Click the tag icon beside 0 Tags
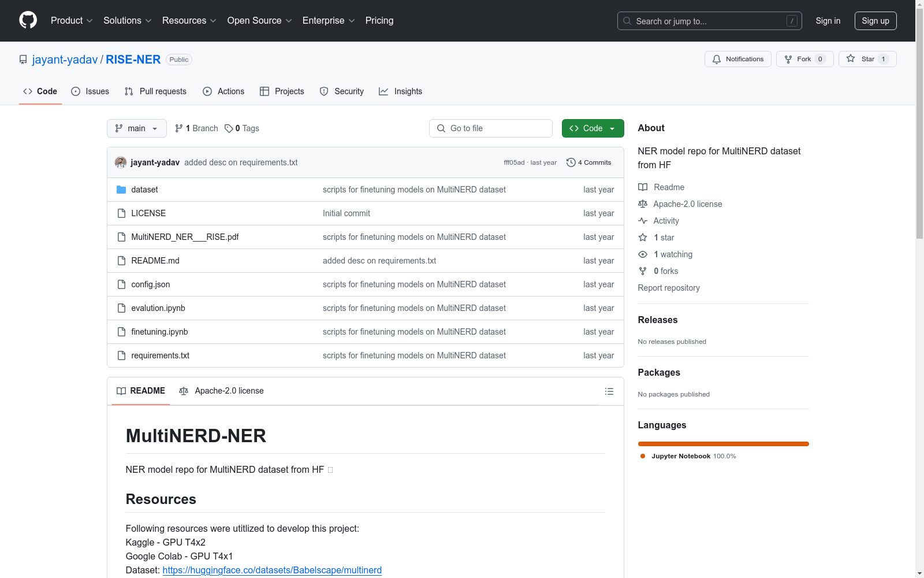 tap(229, 128)
